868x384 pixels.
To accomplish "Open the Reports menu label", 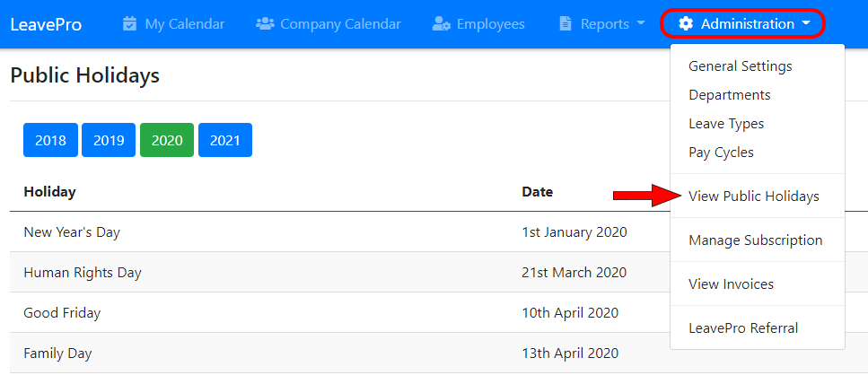I will click(604, 24).
